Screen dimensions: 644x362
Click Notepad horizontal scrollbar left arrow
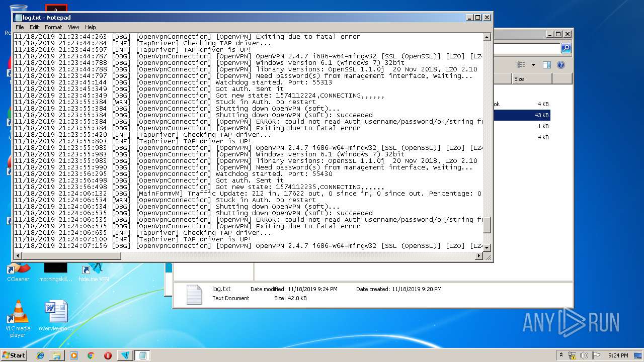(x=18, y=256)
